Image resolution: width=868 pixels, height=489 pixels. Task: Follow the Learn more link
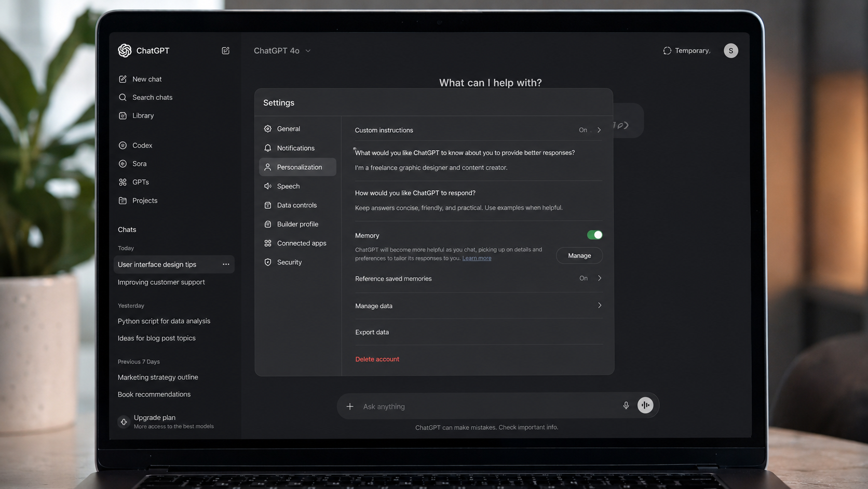477,258
